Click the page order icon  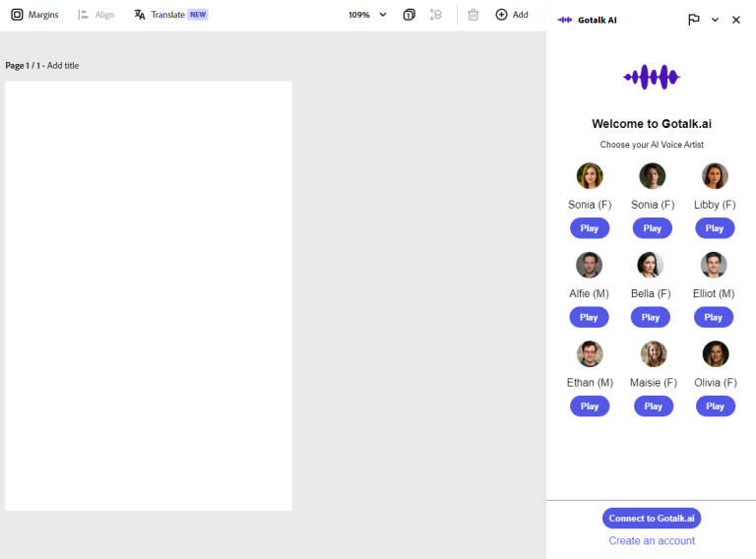[x=409, y=15]
